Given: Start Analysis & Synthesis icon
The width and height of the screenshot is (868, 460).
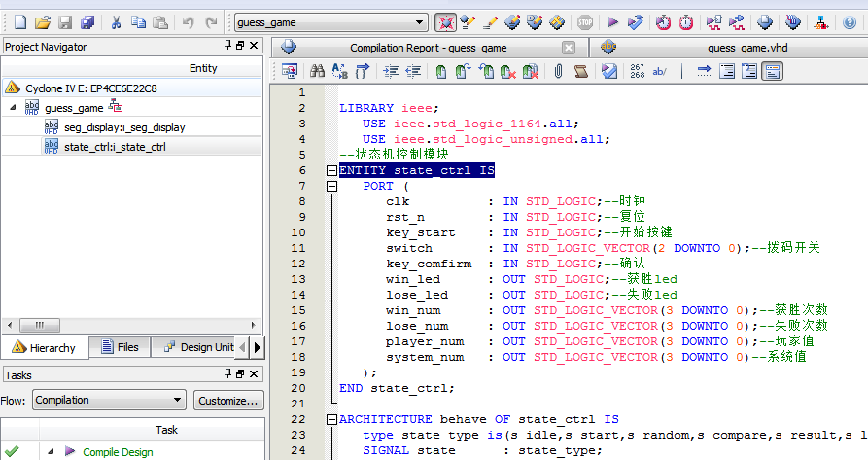Looking at the screenshot, I should point(636,22).
